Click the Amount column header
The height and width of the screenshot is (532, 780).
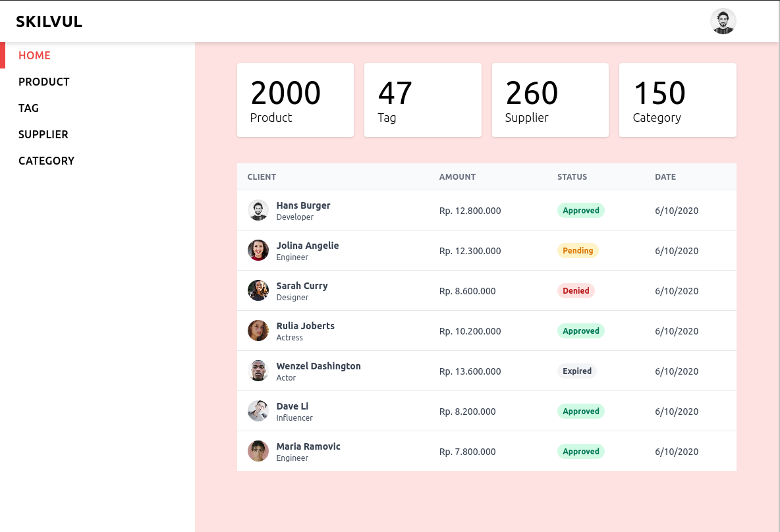point(457,177)
